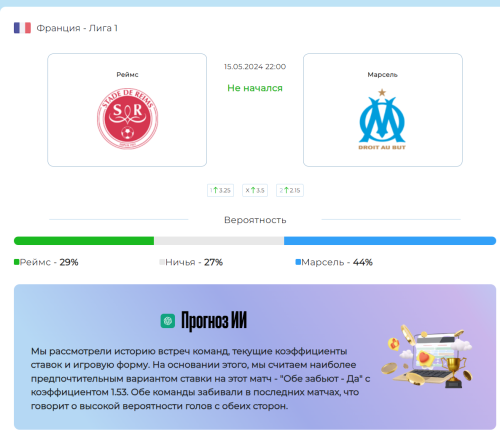
Task: Click the blue Марсель legend square
Action: [x=298, y=262]
